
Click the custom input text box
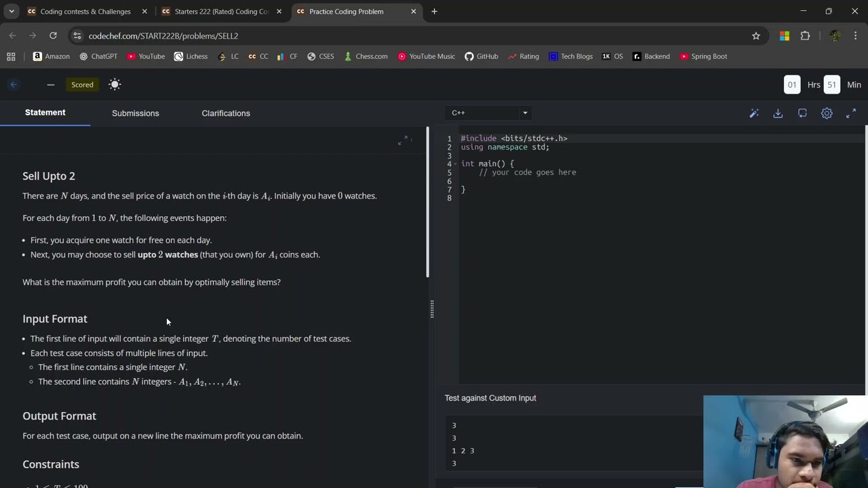[573, 443]
